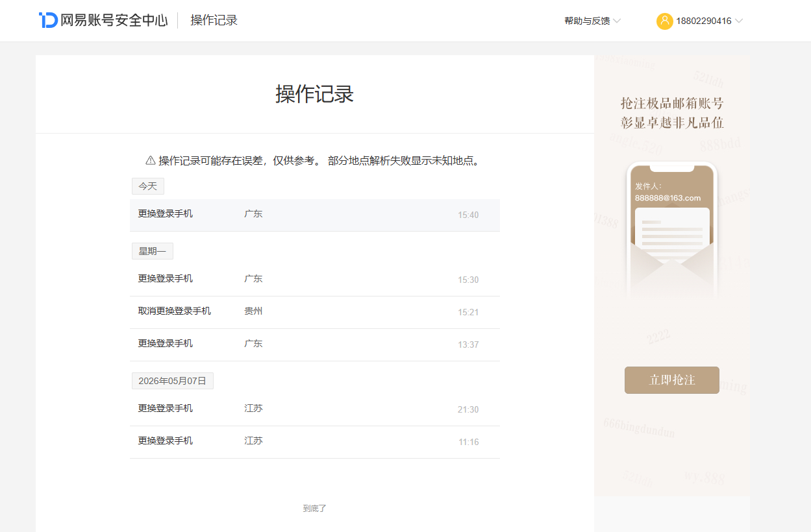
Task: Select the 15:30 更换登录手机 record
Action: click(x=315, y=280)
